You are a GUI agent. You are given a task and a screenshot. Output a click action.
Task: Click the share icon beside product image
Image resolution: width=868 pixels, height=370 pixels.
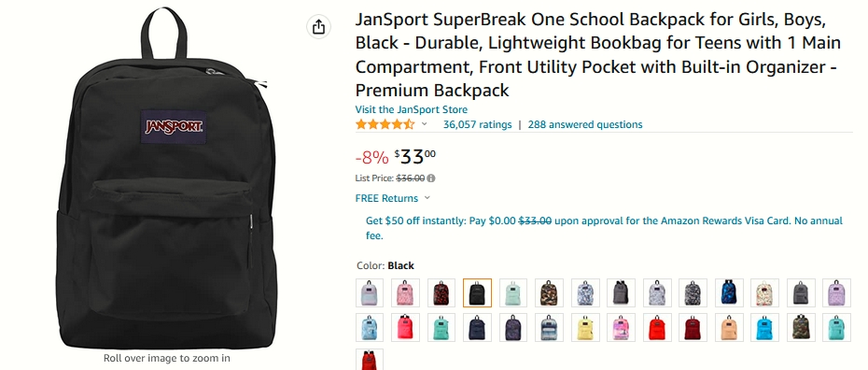[318, 26]
